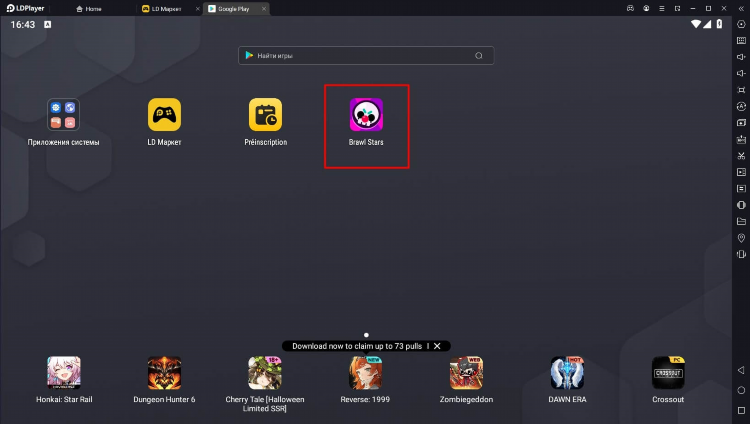Toggle fullscreen icon in sidebar
This screenshot has height=424, width=750.
click(741, 90)
